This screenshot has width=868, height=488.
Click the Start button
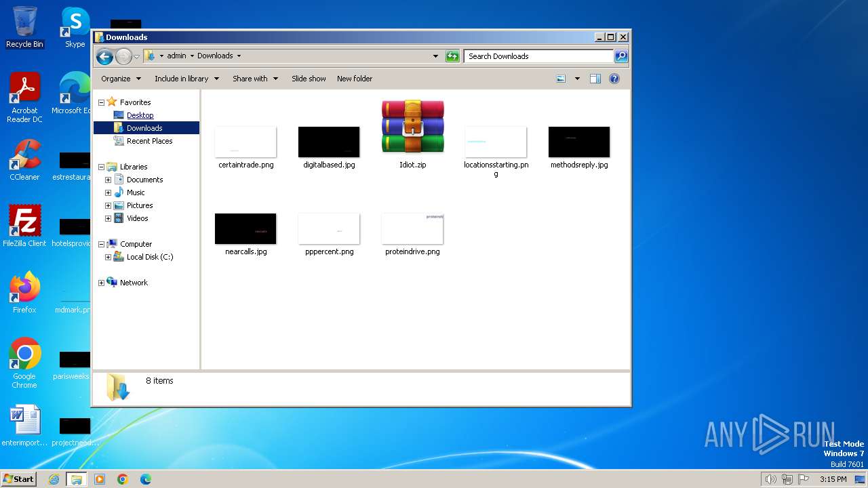click(19, 479)
